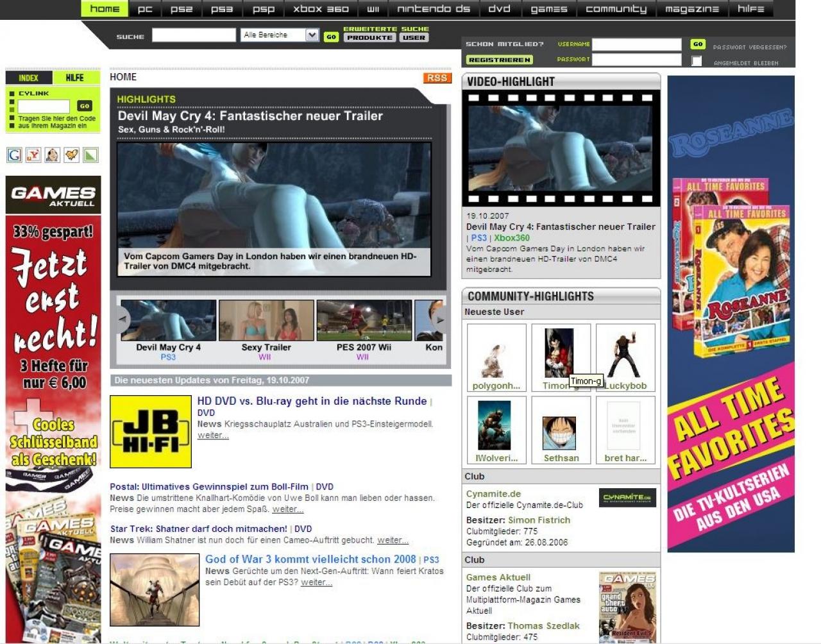
Task: Open the orange RSS feed icon
Action: [437, 78]
